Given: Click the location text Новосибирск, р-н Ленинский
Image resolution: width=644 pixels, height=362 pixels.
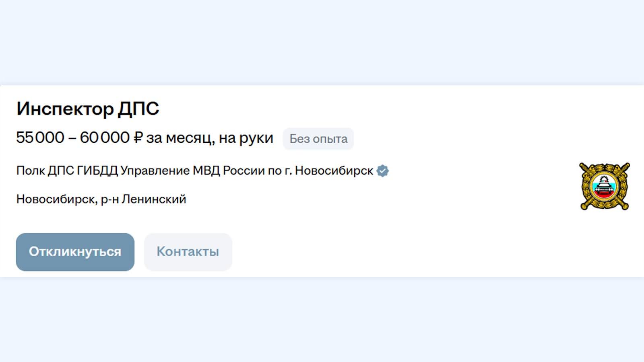Looking at the screenshot, I should click(101, 199).
